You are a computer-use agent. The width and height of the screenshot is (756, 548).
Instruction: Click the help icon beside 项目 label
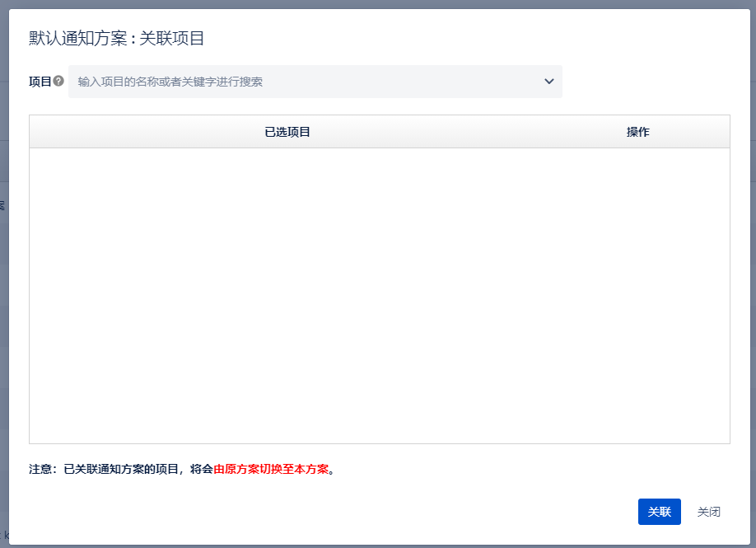point(58,82)
